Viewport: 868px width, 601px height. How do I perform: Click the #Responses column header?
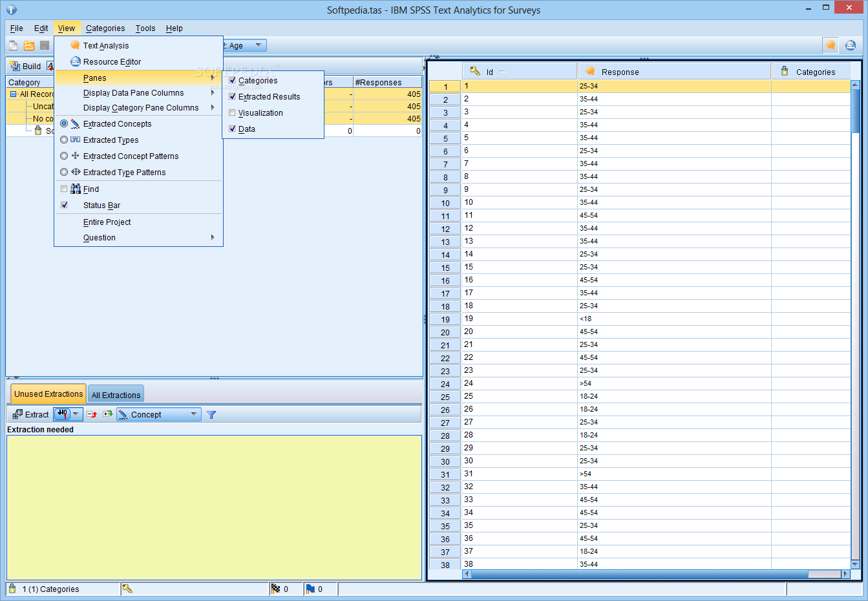click(386, 82)
